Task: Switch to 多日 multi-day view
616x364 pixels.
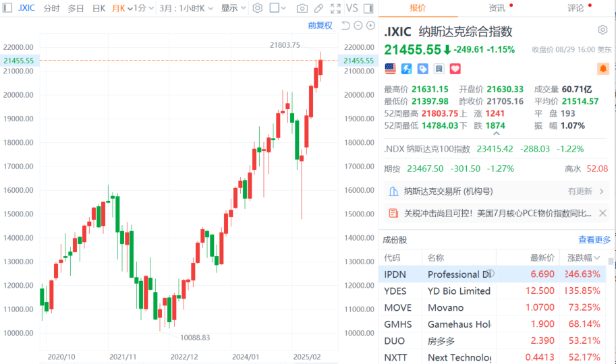Action: [x=76, y=8]
